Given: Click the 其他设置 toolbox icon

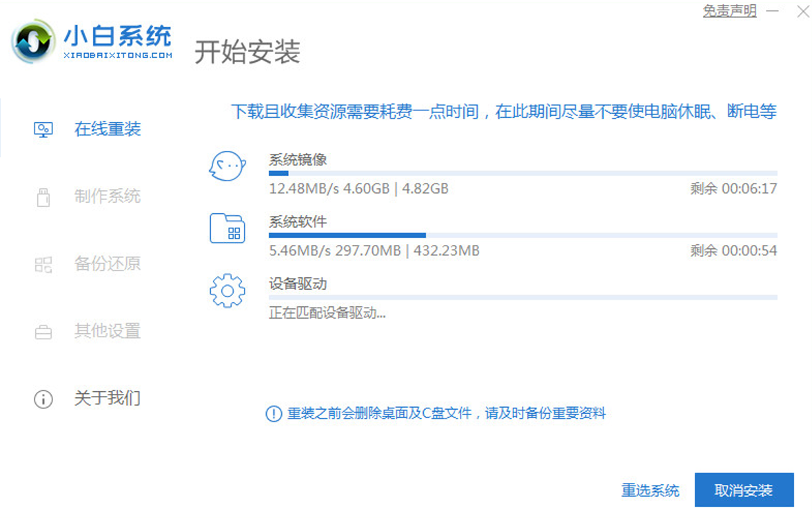Looking at the screenshot, I should (x=43, y=332).
